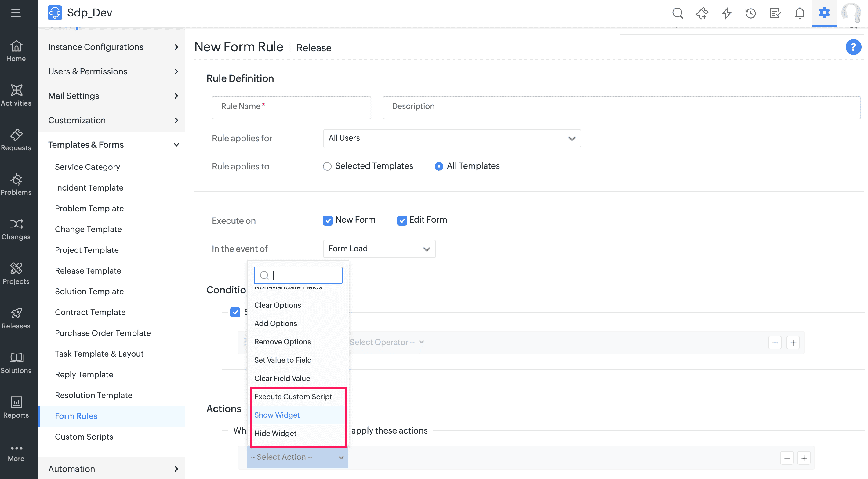Open the user profile avatar
This screenshot has width=868, height=479.
click(852, 13)
